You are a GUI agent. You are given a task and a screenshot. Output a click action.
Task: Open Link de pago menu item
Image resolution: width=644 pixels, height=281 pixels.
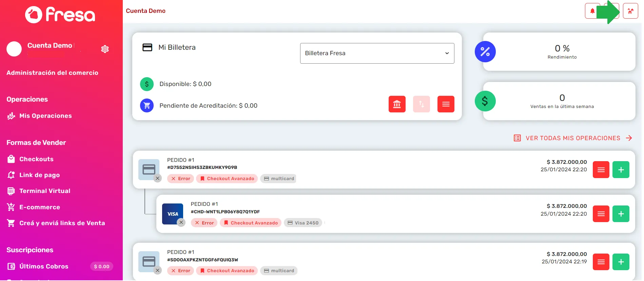[39, 175]
